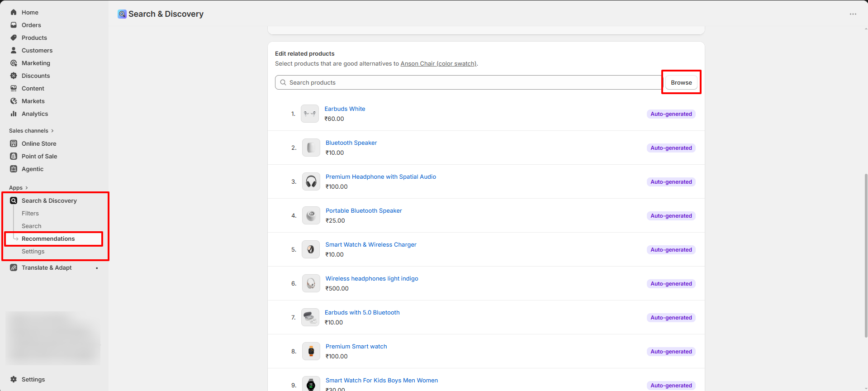The image size is (868, 391).
Task: Click the page vertical scrollbar
Action: 866,256
